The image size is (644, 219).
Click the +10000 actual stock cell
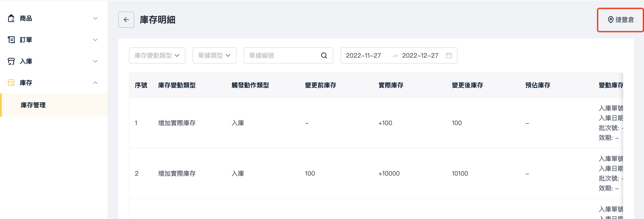click(389, 173)
